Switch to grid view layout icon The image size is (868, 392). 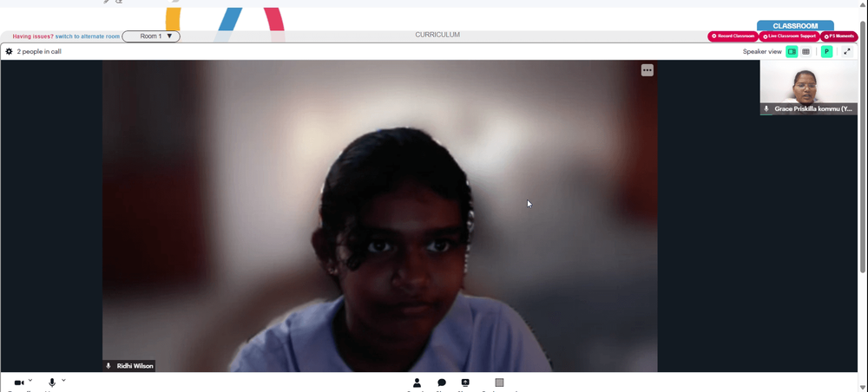click(x=806, y=51)
